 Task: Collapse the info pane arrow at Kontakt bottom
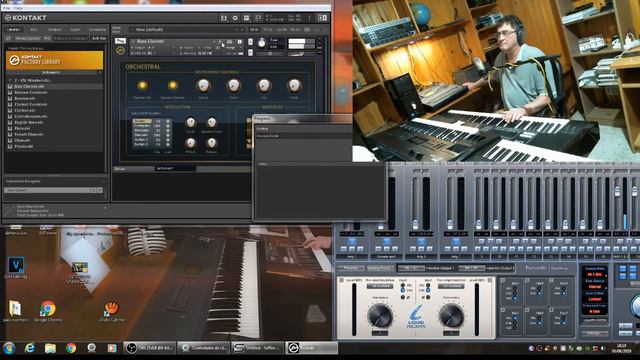105,207
